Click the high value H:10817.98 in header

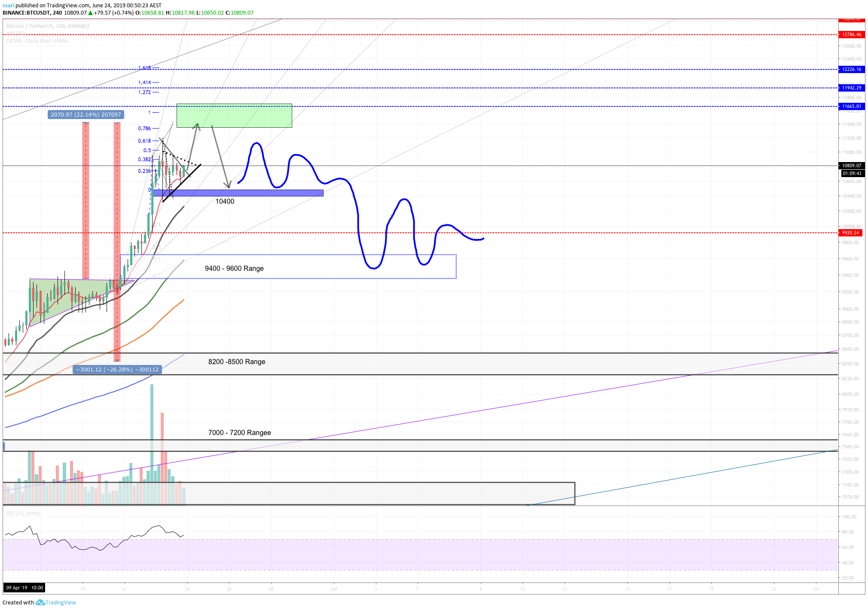180,12
